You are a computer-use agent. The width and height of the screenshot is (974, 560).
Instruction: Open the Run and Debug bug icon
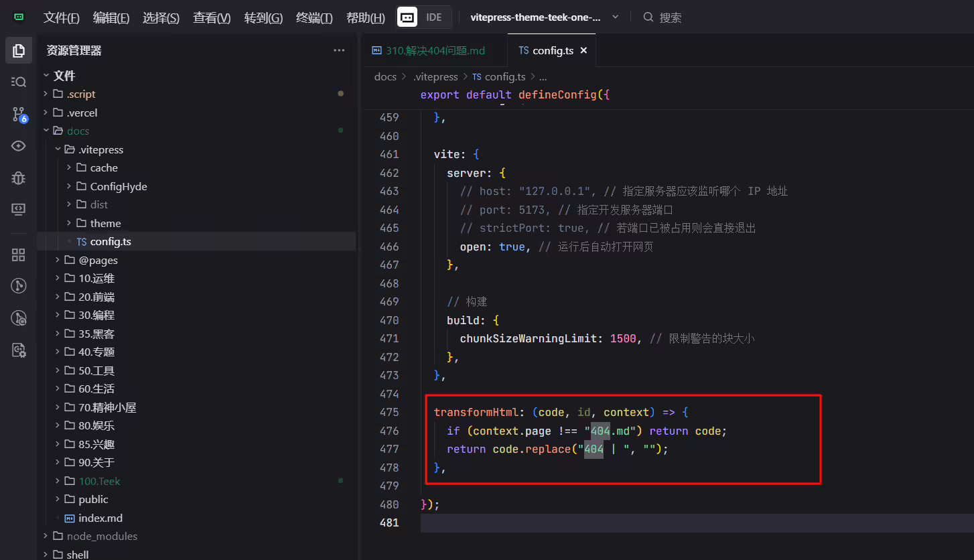pos(19,178)
